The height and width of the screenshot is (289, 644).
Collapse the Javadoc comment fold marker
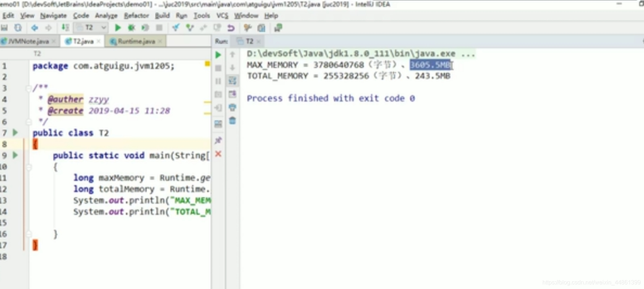click(x=28, y=88)
